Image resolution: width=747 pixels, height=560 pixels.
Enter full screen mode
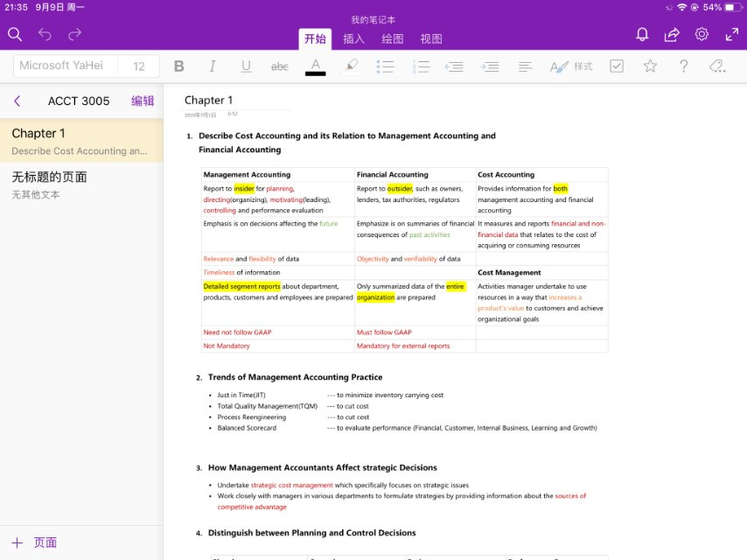(x=732, y=34)
